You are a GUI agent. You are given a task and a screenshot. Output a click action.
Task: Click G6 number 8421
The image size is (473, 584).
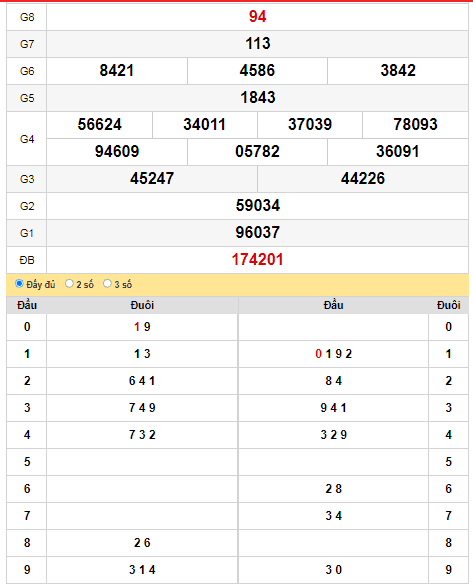tap(117, 71)
